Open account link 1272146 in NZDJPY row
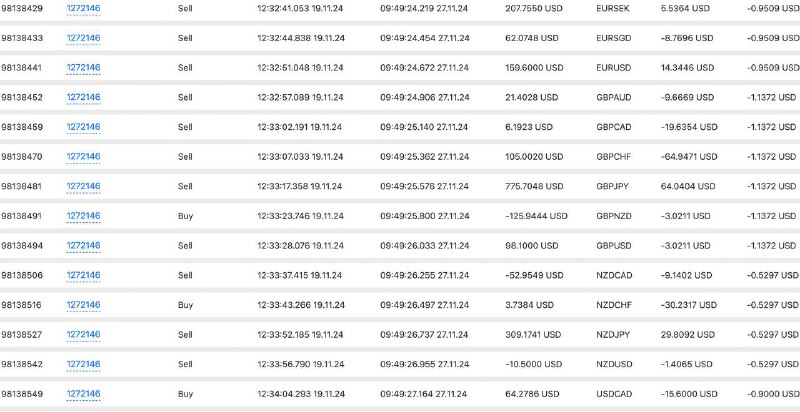This screenshot has width=800, height=412. click(x=83, y=334)
